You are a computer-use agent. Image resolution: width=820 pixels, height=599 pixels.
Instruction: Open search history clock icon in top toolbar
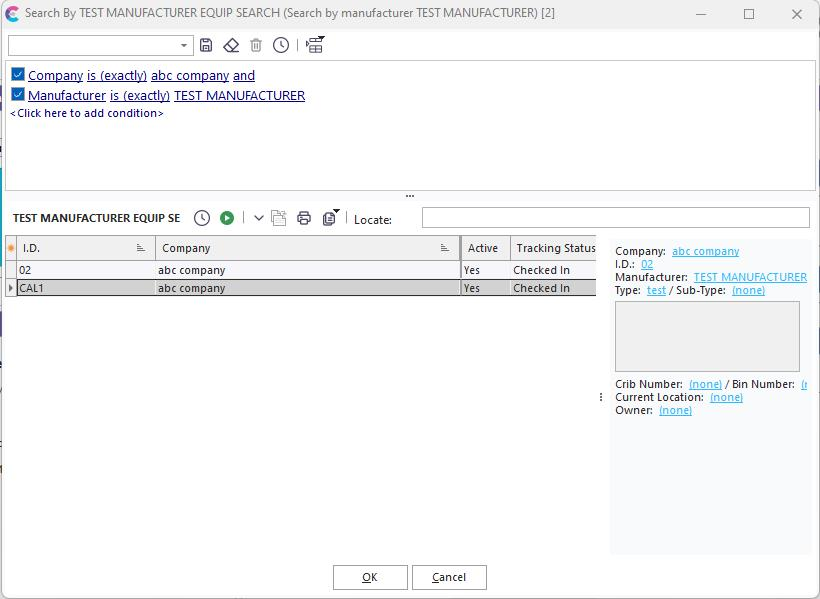[281, 45]
